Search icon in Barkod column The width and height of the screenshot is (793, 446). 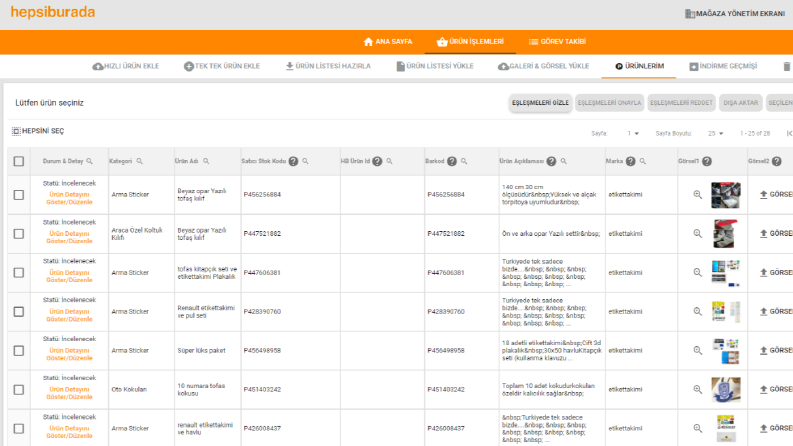point(464,161)
